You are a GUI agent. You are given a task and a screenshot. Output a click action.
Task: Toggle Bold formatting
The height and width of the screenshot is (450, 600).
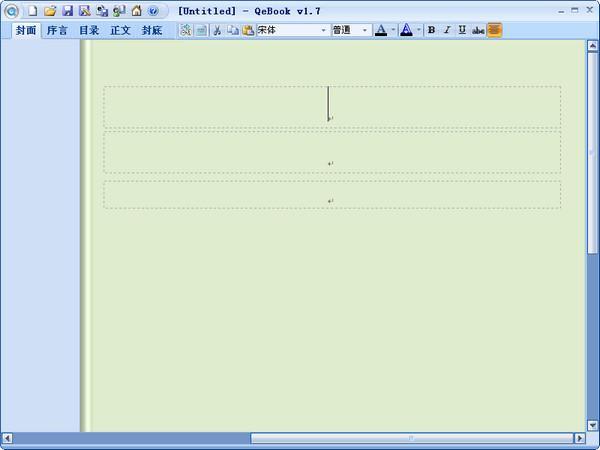(431, 30)
